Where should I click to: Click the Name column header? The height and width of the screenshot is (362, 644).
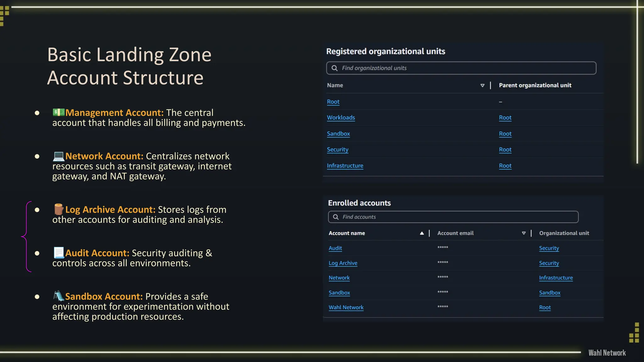335,85
